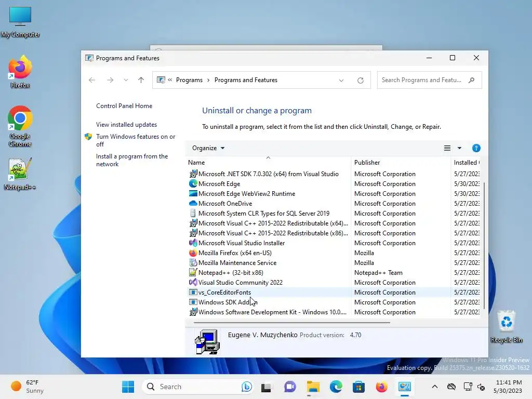Open the Recycle Bin desktop icon
Viewport: 532px width, 399px height.
(506, 326)
